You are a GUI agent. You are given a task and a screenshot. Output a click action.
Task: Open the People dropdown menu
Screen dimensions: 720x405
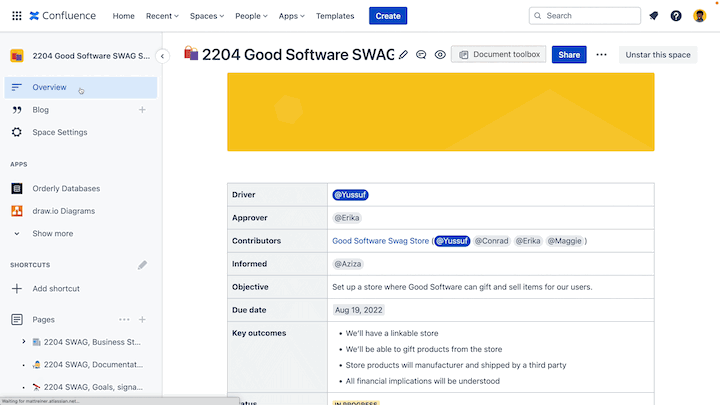pos(251,16)
